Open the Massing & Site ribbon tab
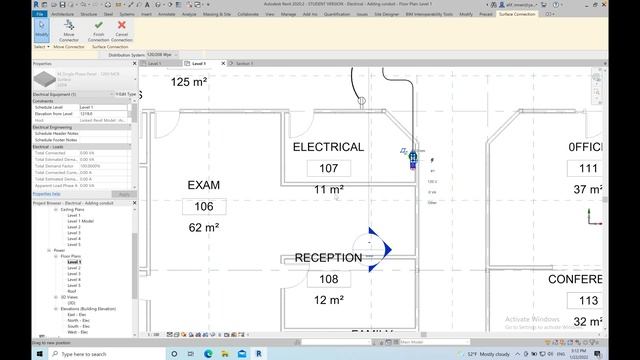Image resolution: width=640 pixels, height=360 pixels. click(x=217, y=14)
